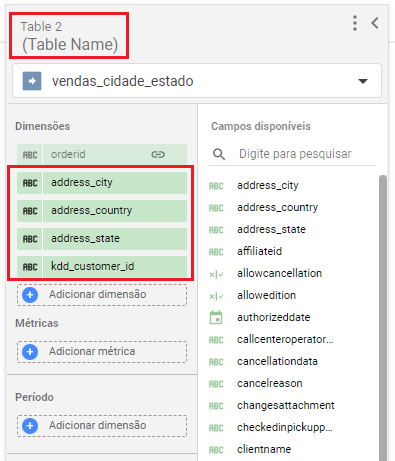Select the address_state dimension chip
This screenshot has width=395, height=461.
click(x=102, y=239)
